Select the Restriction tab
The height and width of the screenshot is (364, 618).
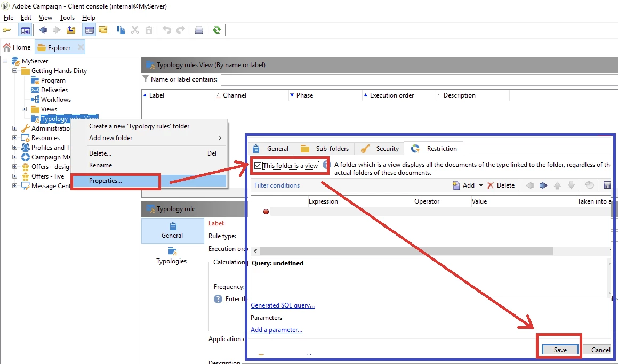[x=434, y=149]
